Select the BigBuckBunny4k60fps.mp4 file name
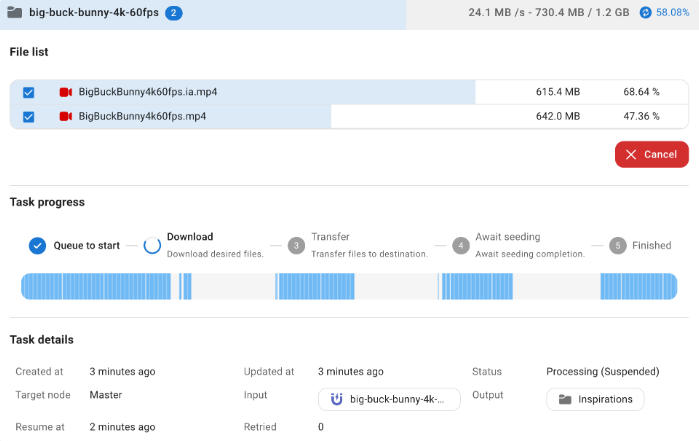This screenshot has width=699, height=441. 142,116
